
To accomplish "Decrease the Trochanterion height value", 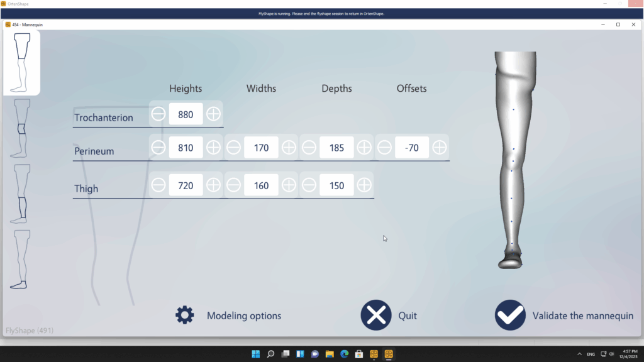I will [158, 114].
